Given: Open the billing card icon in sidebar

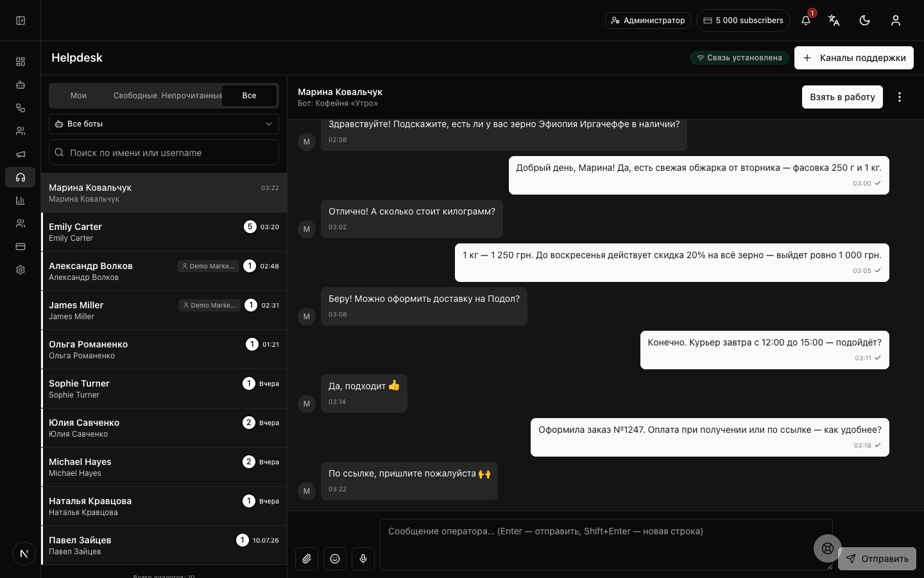Looking at the screenshot, I should 21,247.
